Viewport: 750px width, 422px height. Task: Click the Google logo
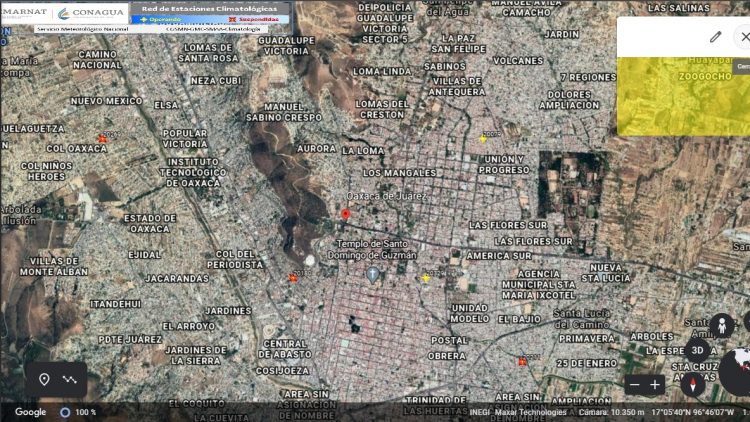coord(30,412)
